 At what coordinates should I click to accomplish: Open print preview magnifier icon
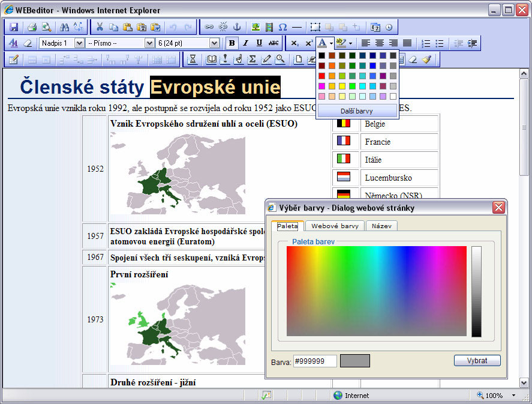(46, 27)
